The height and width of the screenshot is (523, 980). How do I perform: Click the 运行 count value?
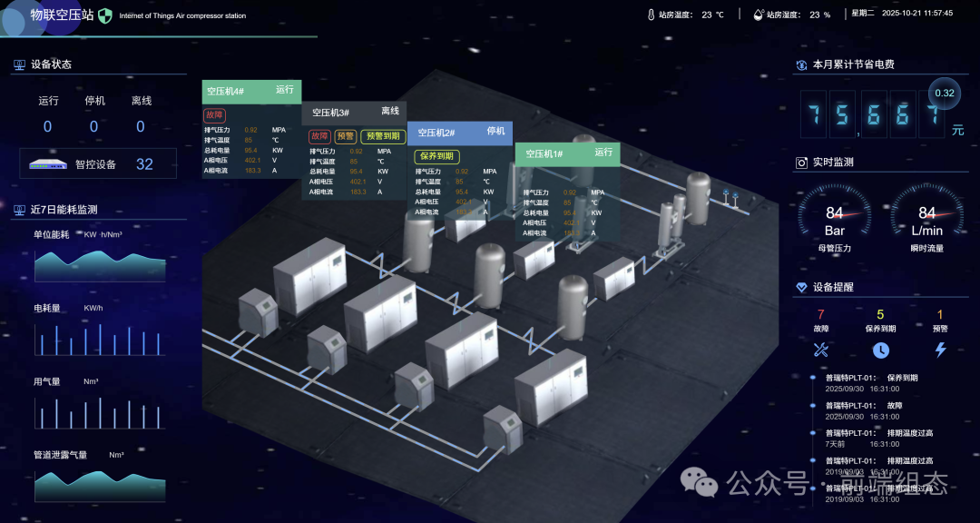point(47,127)
